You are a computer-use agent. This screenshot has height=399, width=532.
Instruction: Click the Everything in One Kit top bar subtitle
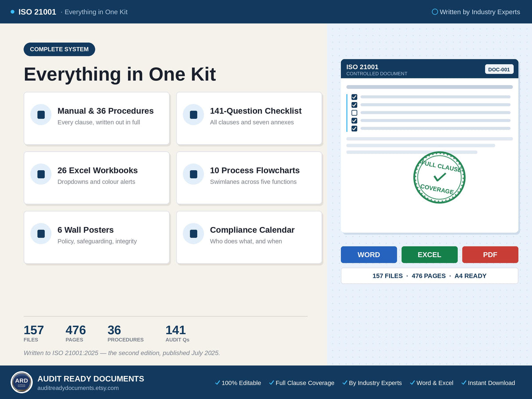[x=96, y=12]
